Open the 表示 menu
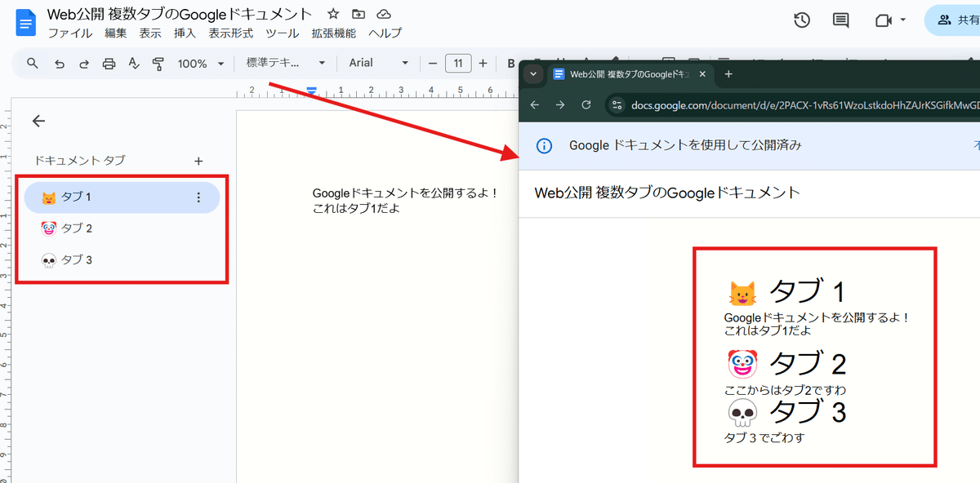 click(150, 33)
